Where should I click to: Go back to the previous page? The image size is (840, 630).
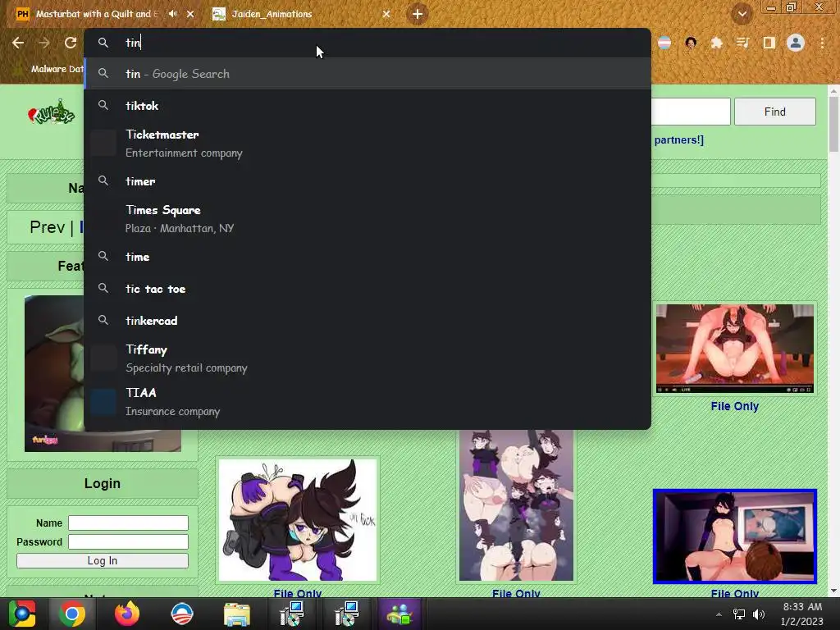18,43
